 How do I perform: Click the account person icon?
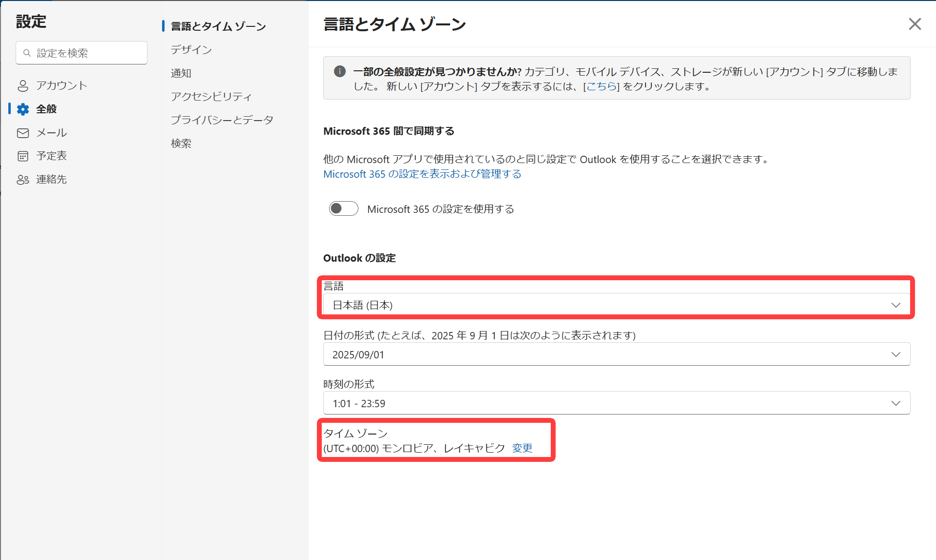(23, 86)
